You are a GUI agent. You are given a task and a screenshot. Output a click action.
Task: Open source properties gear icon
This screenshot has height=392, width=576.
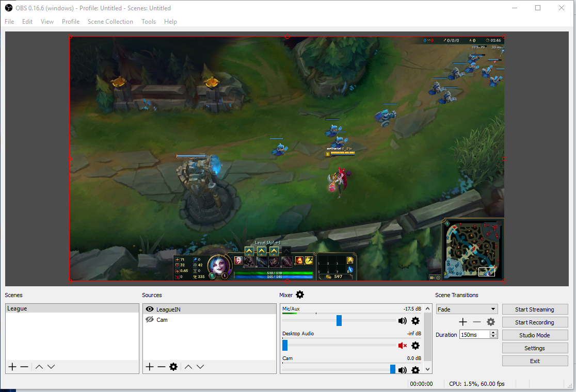pyautogui.click(x=173, y=367)
